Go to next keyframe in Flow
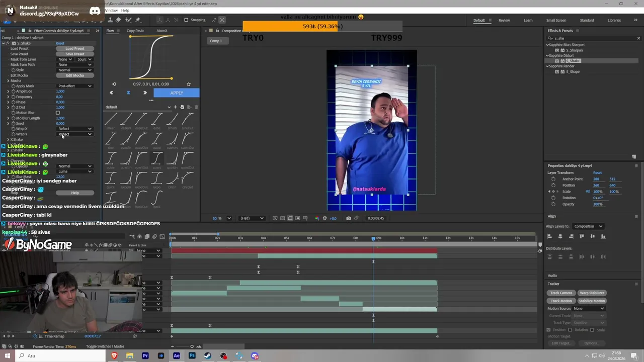 pos(145,93)
